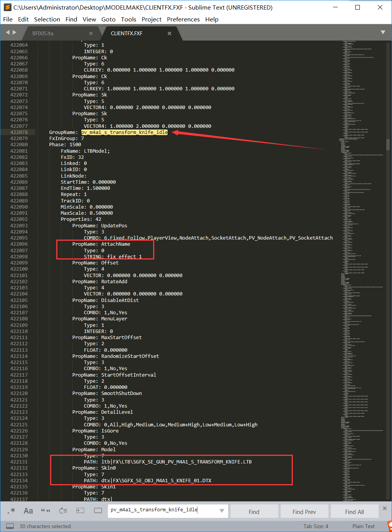Toggle regular expression search option

click(11, 511)
